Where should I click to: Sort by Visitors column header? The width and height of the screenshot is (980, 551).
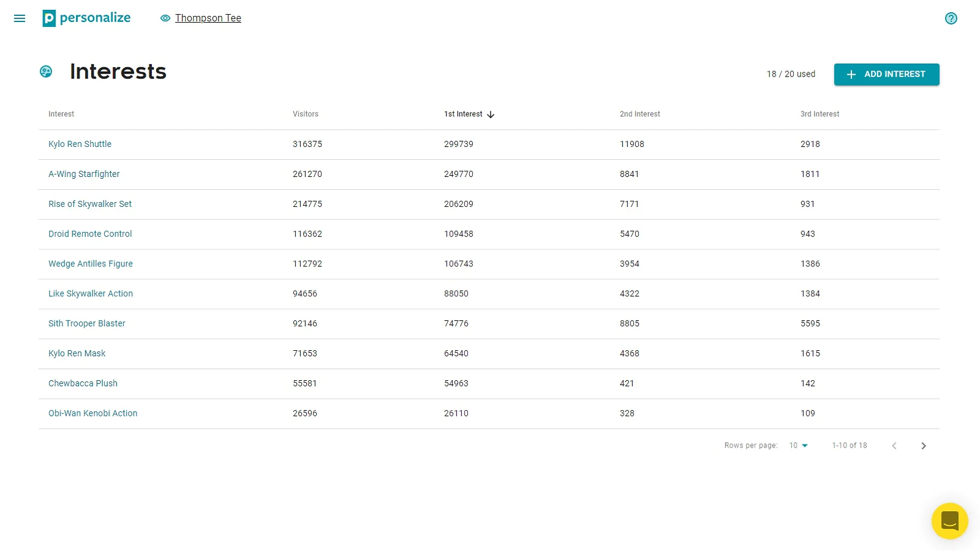tap(306, 114)
